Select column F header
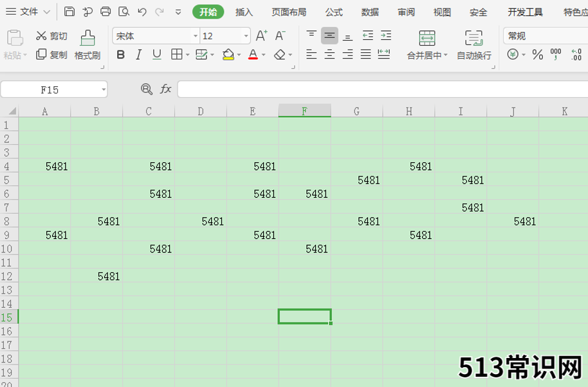Viewport: 588px width, 387px height. tap(304, 111)
